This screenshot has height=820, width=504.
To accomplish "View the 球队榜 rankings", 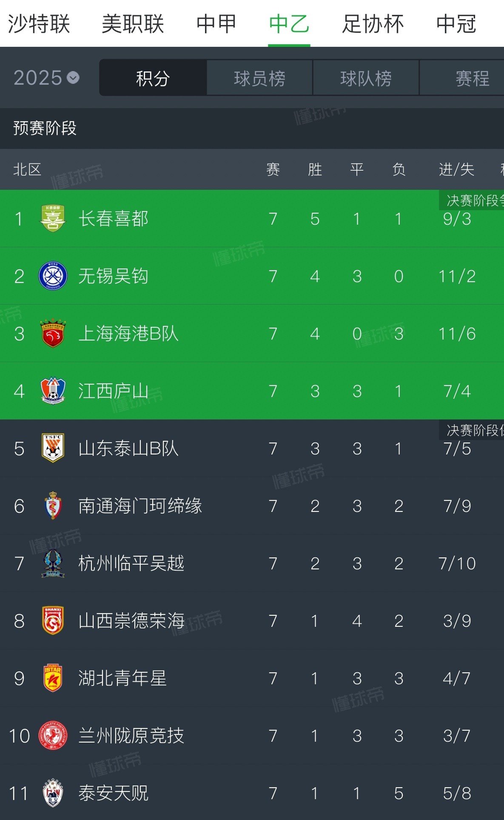I will (365, 78).
